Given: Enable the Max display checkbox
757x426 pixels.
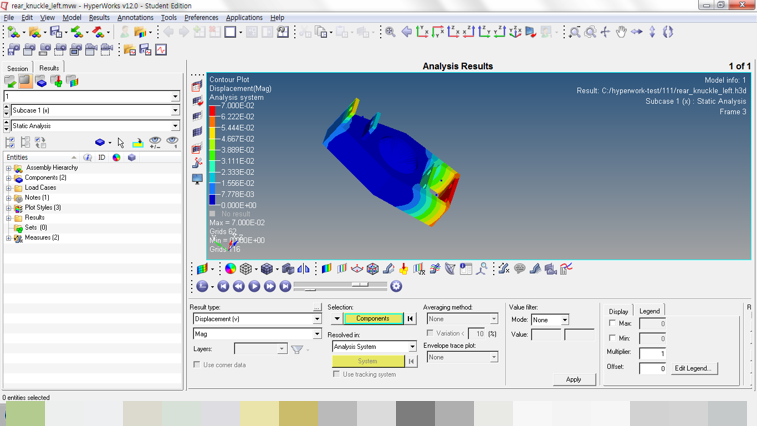Looking at the screenshot, I should pyautogui.click(x=612, y=324).
